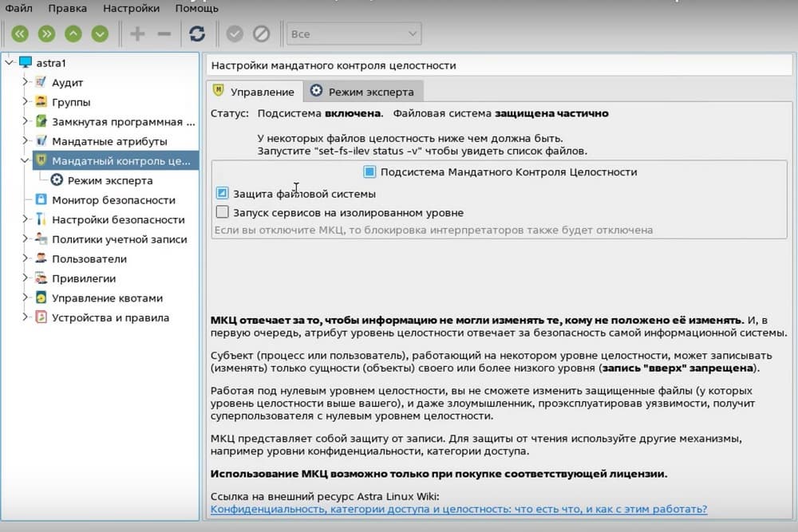798x532 pixels.
Task: Enable Запуск сервисов на изолированном уровне
Action: (x=222, y=211)
